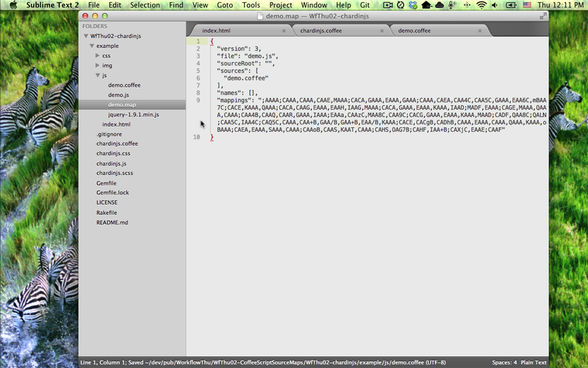Viewport: 588px width, 368px height.
Task: Collapse the WfThu02-chardinjs root folder
Action: [86, 36]
